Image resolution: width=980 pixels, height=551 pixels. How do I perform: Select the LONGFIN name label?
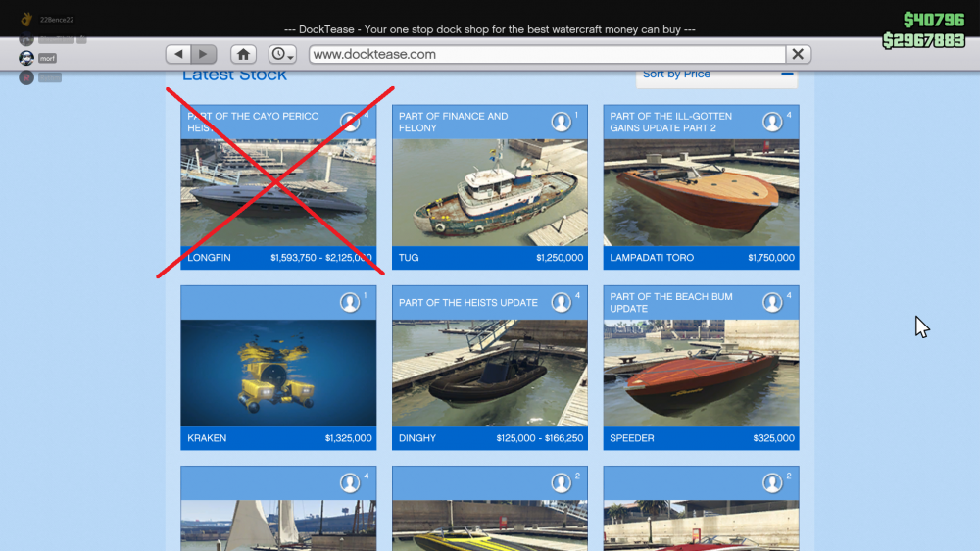tap(210, 258)
